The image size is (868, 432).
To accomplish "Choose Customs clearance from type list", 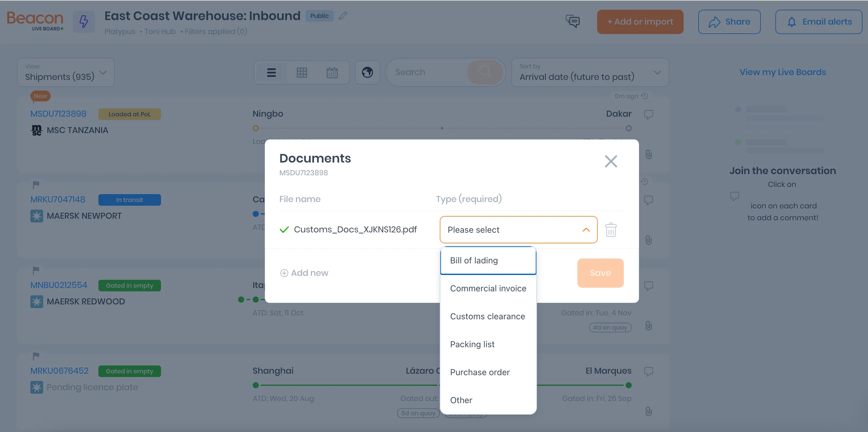I will (487, 317).
